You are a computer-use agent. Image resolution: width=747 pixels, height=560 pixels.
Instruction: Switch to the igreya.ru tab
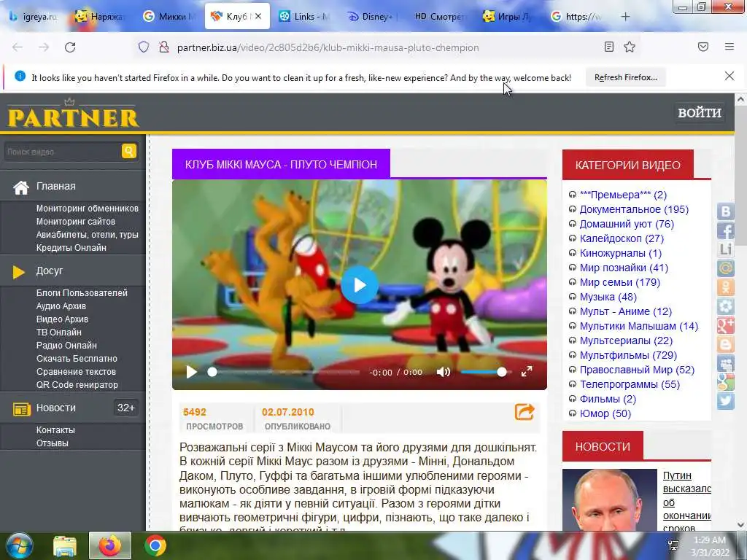pyautogui.click(x=34, y=17)
